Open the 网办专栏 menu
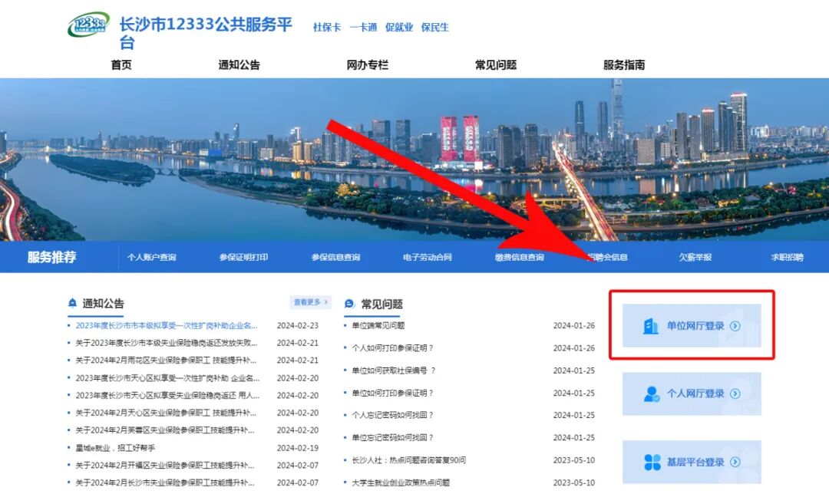Viewport: 829px width, 504px height. click(x=366, y=64)
